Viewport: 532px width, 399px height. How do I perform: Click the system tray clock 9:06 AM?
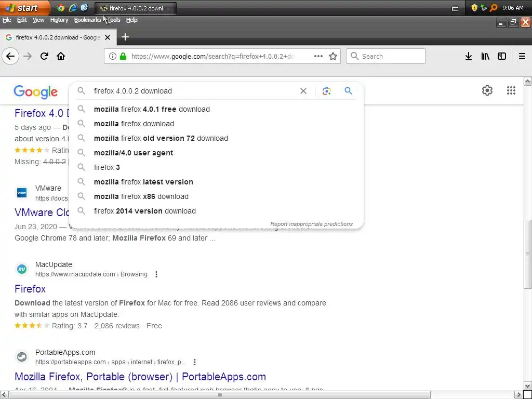click(513, 8)
